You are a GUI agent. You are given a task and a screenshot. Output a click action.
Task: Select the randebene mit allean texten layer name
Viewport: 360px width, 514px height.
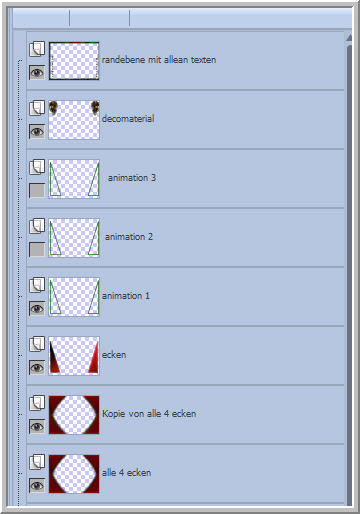(x=159, y=60)
